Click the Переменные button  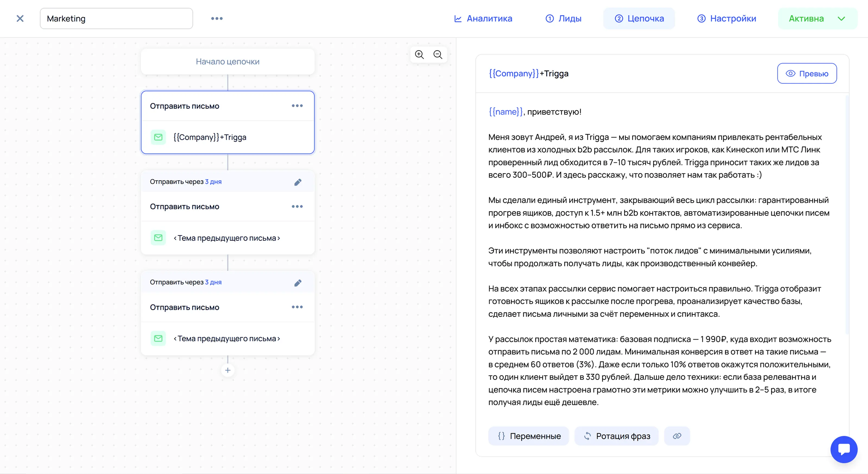[528, 436]
